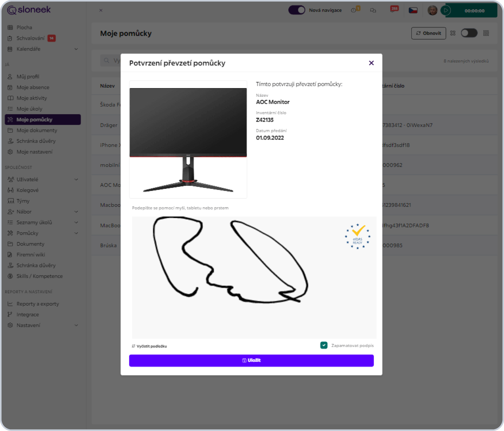This screenshot has height=431, width=504.
Task: Refresh the list with Obnovit
Action: [x=429, y=33]
